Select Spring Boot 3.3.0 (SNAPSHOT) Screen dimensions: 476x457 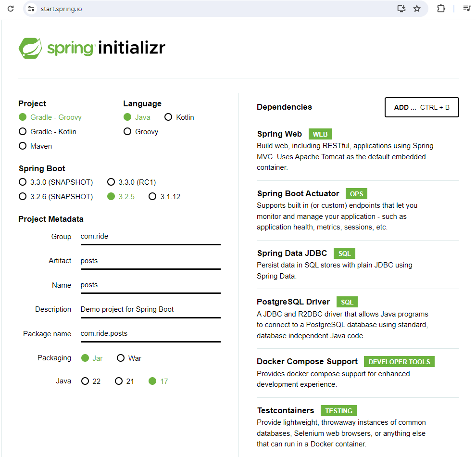(56, 182)
